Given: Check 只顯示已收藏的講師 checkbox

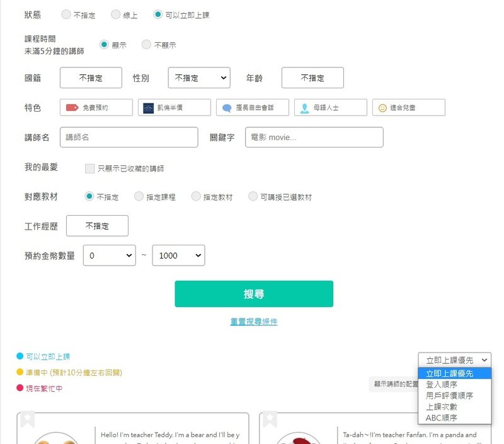Looking at the screenshot, I should 89,168.
